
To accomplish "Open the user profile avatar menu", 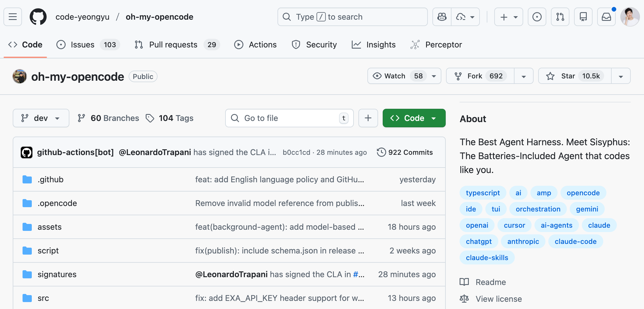I will (x=630, y=17).
